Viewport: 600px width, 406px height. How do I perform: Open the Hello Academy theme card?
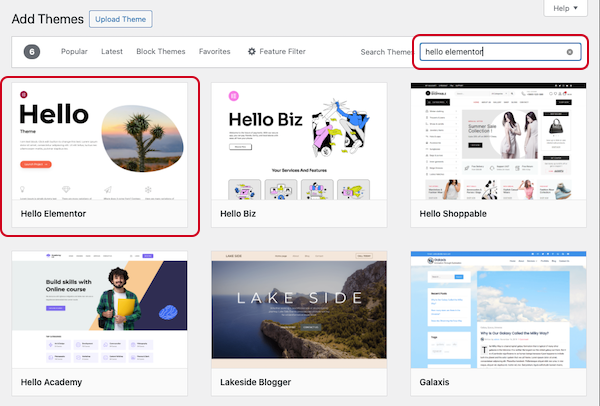[99, 310]
